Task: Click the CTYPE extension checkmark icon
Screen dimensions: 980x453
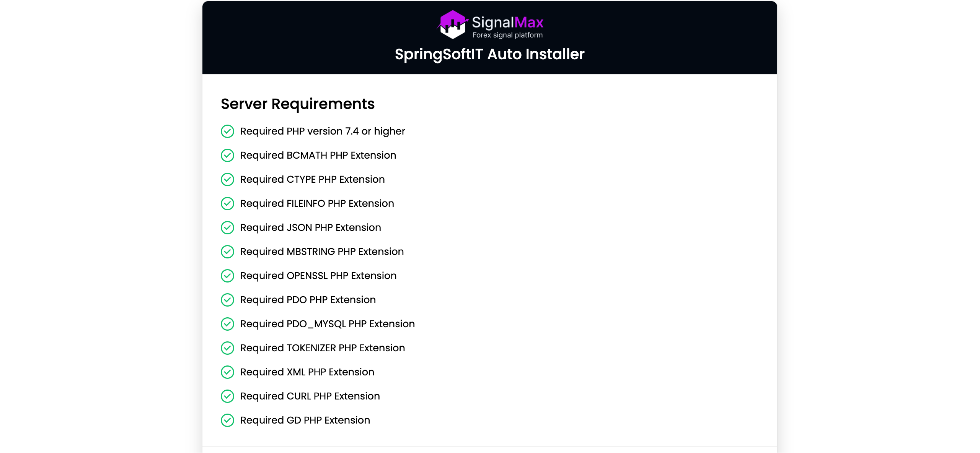Action: point(227,179)
